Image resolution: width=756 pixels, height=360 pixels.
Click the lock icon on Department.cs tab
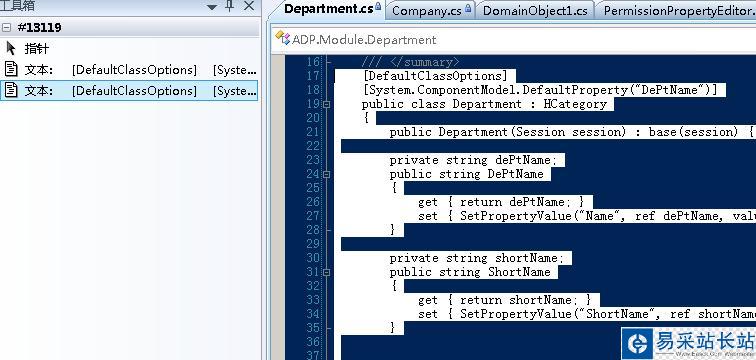378,6
